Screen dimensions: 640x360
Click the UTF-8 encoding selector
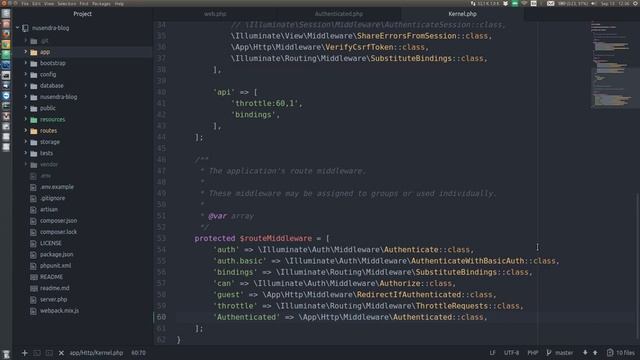[x=511, y=353]
